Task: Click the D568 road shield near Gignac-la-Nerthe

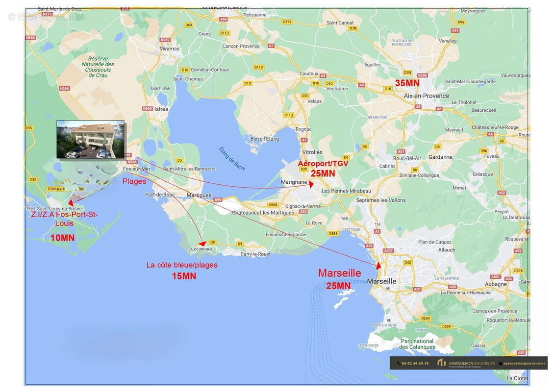Action: point(273,205)
